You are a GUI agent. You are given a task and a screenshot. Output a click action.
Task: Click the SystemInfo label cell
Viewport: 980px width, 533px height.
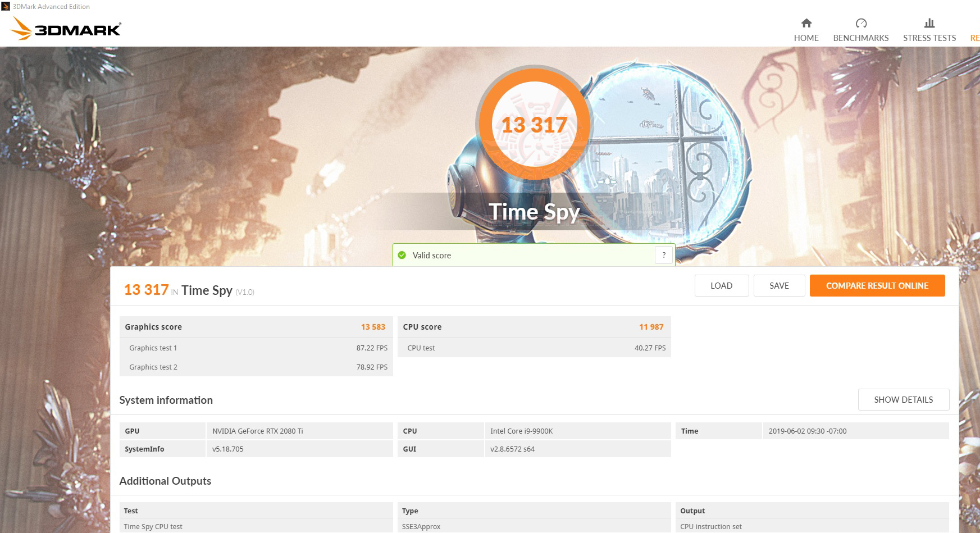[162, 449]
